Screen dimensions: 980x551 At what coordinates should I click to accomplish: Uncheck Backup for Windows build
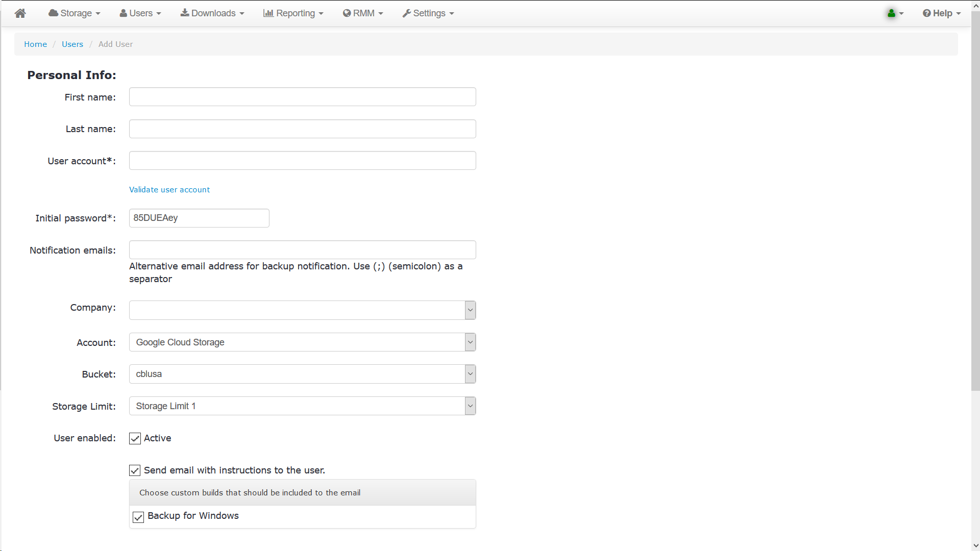pyautogui.click(x=138, y=517)
